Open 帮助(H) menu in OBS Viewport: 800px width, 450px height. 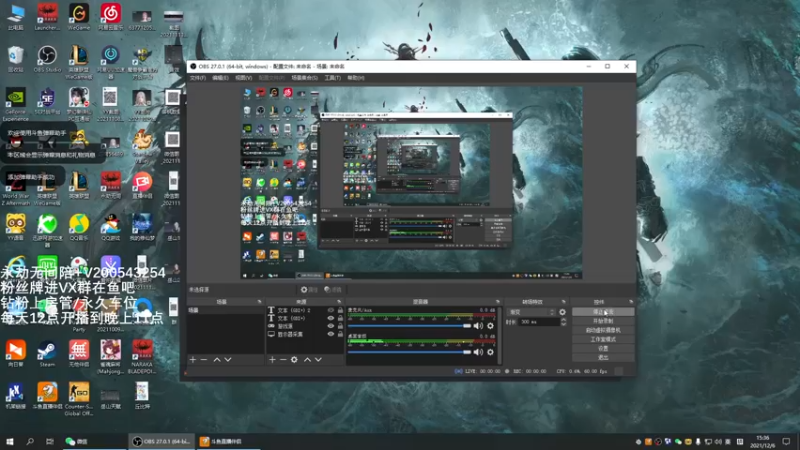coord(356,78)
